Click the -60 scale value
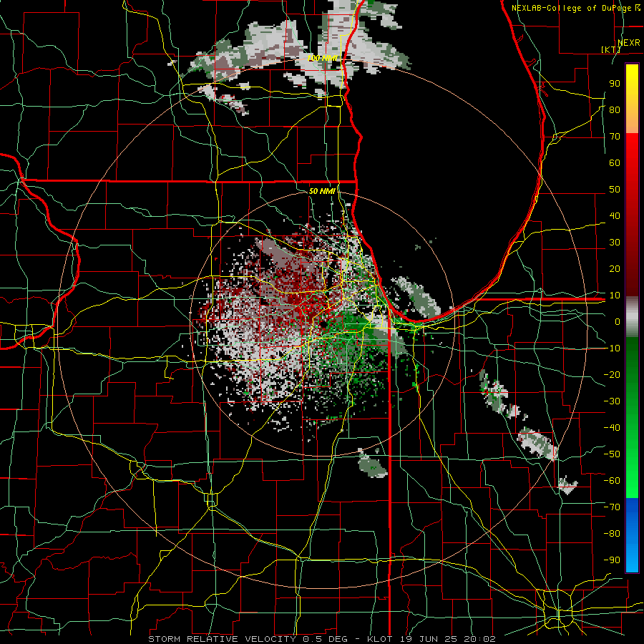 612,481
